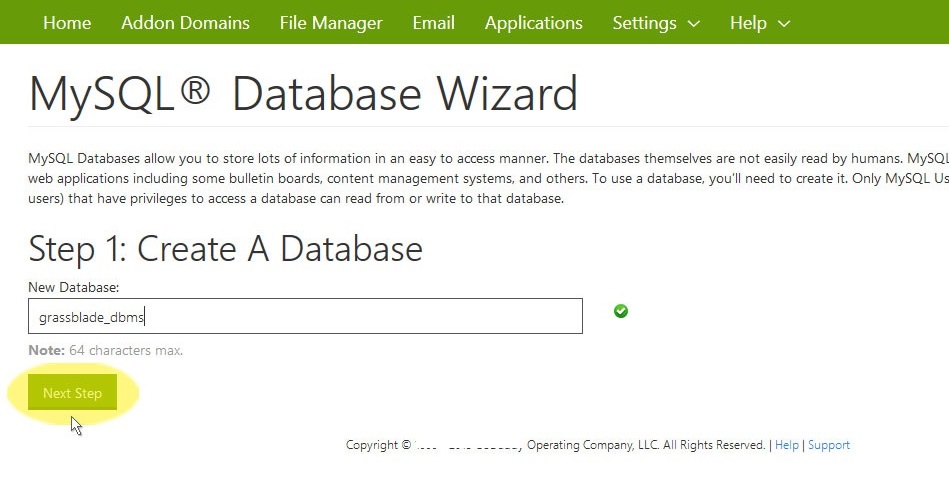Open the Help link in the footer
Image resolution: width=949 pixels, height=483 pixels.
click(x=787, y=445)
